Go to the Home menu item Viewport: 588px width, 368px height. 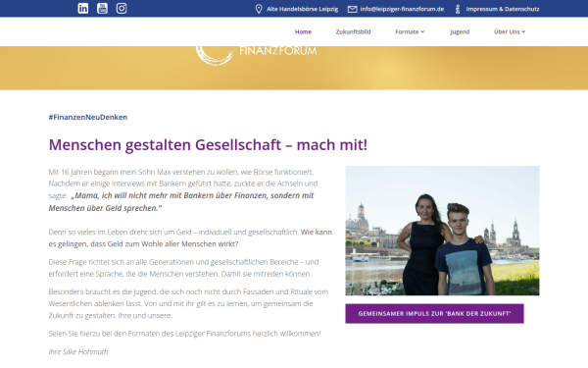coord(303,32)
